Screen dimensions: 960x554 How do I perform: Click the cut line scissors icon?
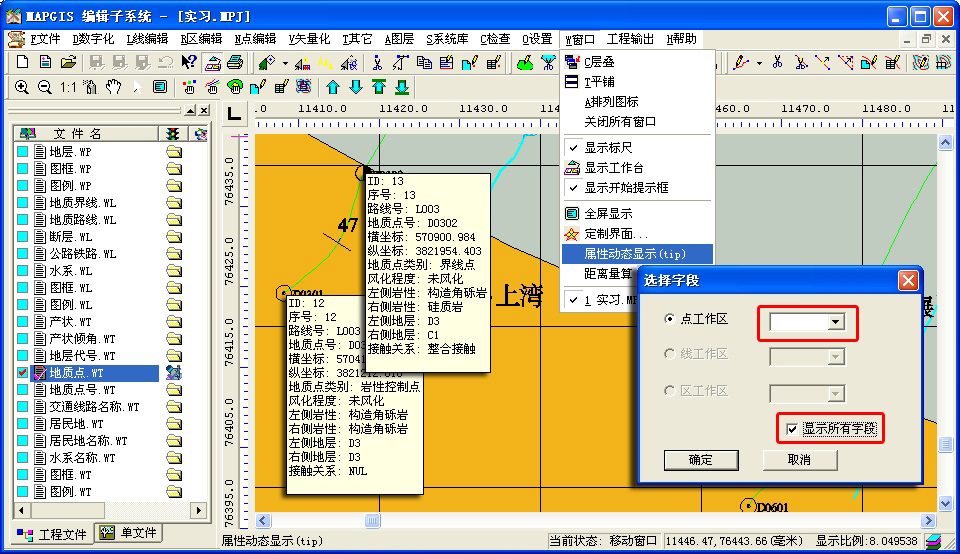778,62
